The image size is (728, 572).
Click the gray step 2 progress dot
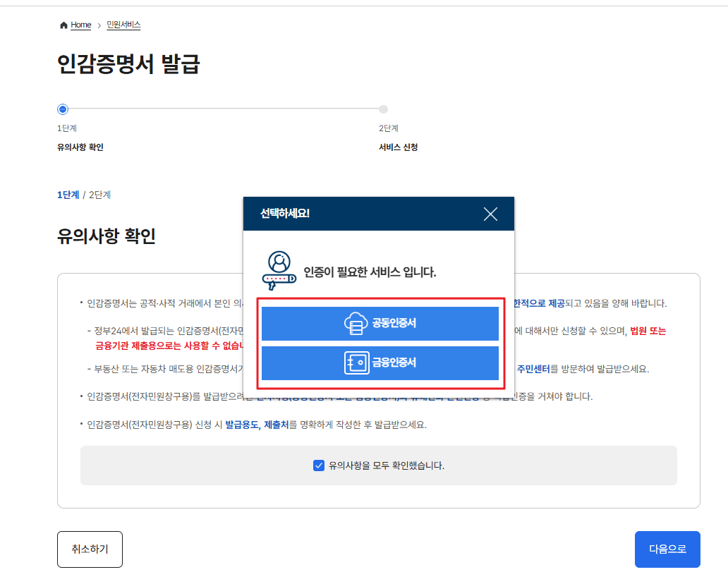click(383, 109)
